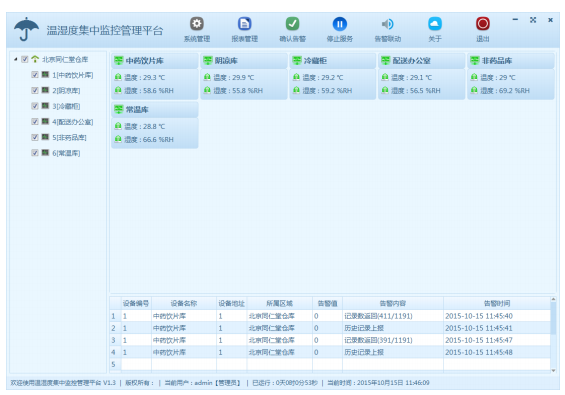565x395 pixels.
Task: Select tree item 4[配送办公室]
Action: 73,122
